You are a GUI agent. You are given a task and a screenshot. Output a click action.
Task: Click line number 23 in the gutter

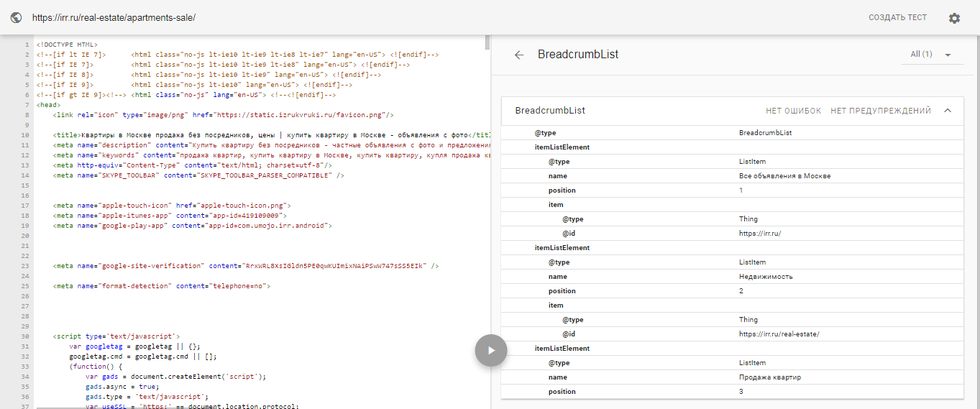pos(25,266)
